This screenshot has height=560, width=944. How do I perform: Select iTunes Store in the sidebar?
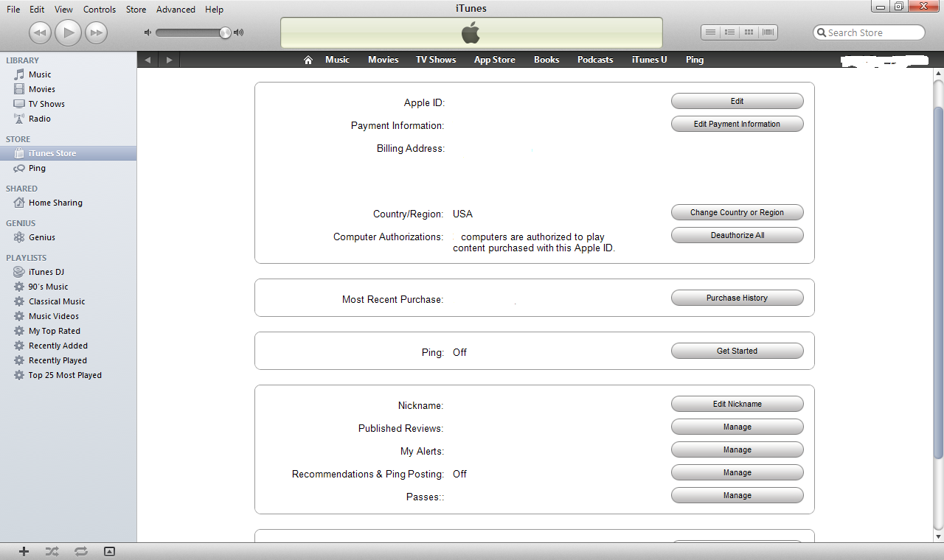[68, 153]
